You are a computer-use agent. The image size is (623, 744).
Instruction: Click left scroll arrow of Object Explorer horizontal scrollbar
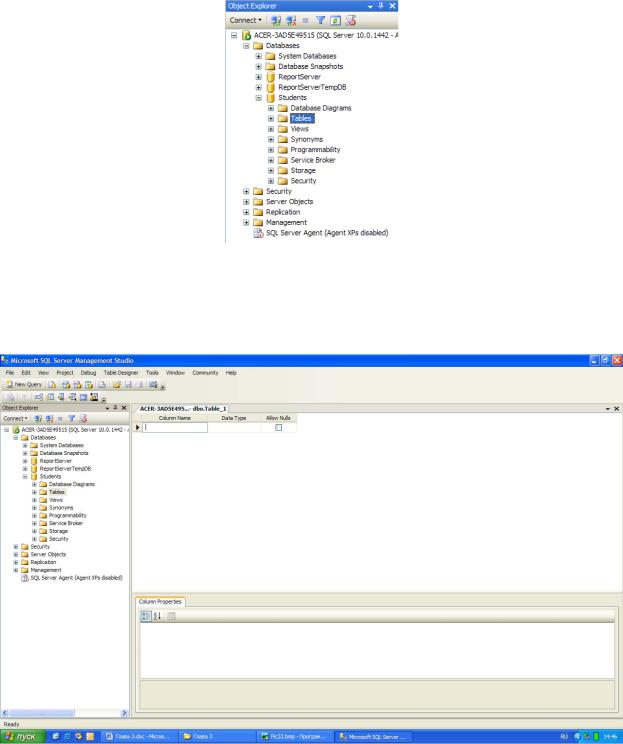tap(5, 713)
